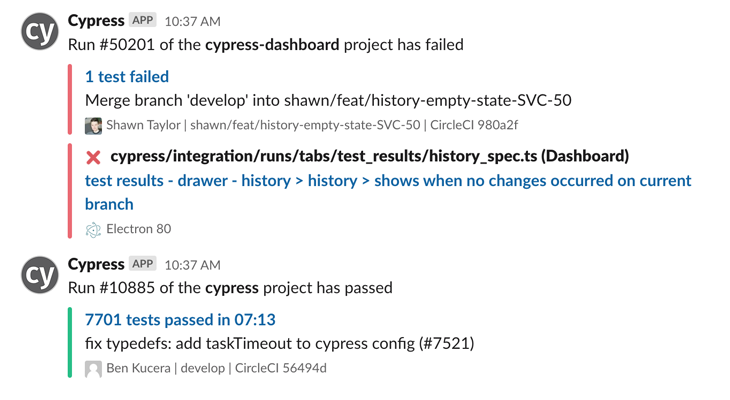Click the Electron browser icon
This screenshot has height=400, width=730.
93,229
